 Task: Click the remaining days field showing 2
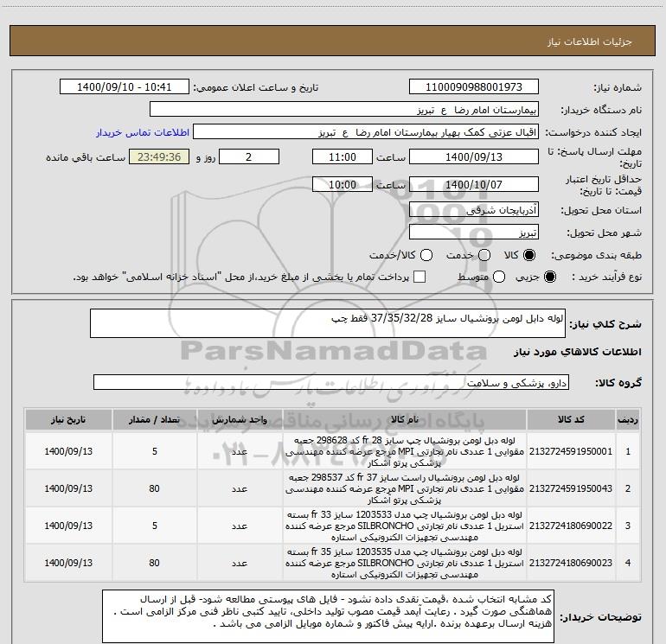(x=249, y=156)
